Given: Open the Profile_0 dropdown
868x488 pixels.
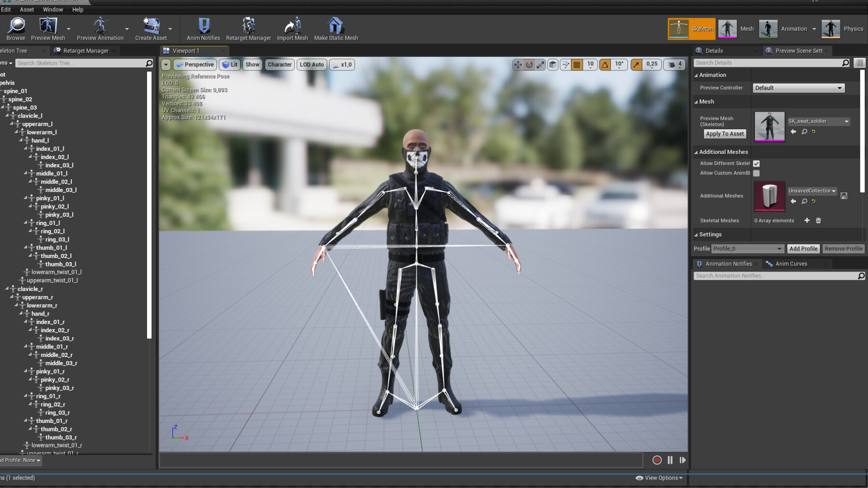Looking at the screenshot, I should [x=747, y=249].
